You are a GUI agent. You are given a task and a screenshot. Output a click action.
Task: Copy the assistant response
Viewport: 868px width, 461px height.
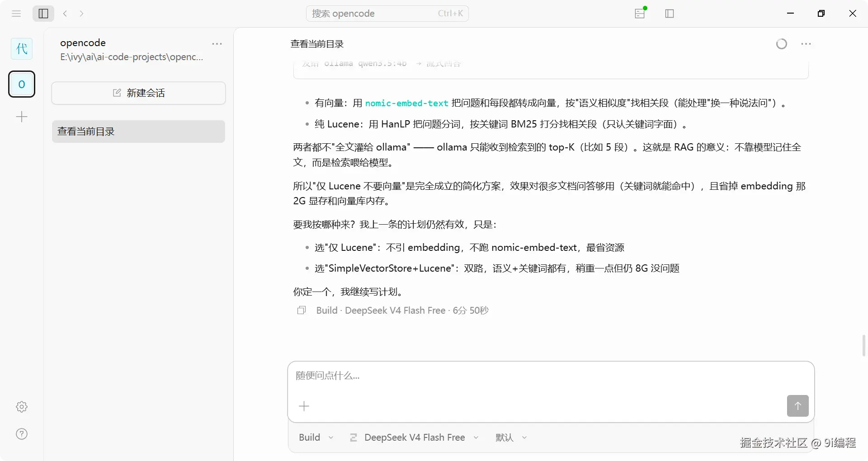pos(302,310)
